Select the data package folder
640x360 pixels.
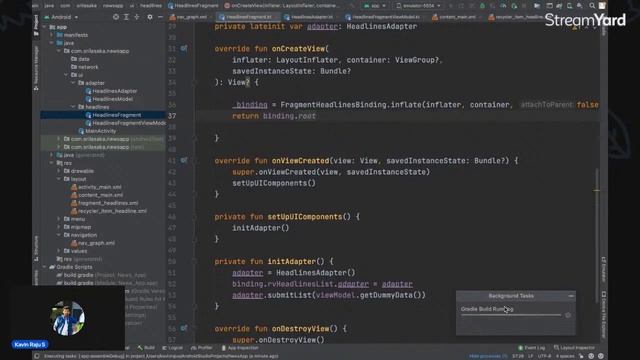[80, 59]
